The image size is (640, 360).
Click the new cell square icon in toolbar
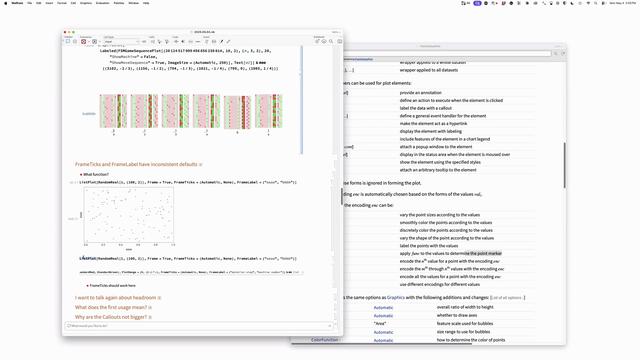point(68,41)
